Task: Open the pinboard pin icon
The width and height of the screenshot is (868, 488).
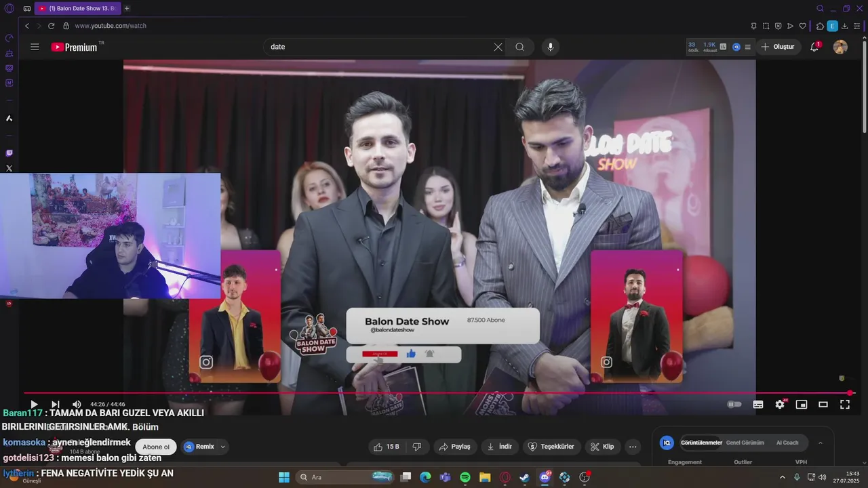Action: (753, 26)
